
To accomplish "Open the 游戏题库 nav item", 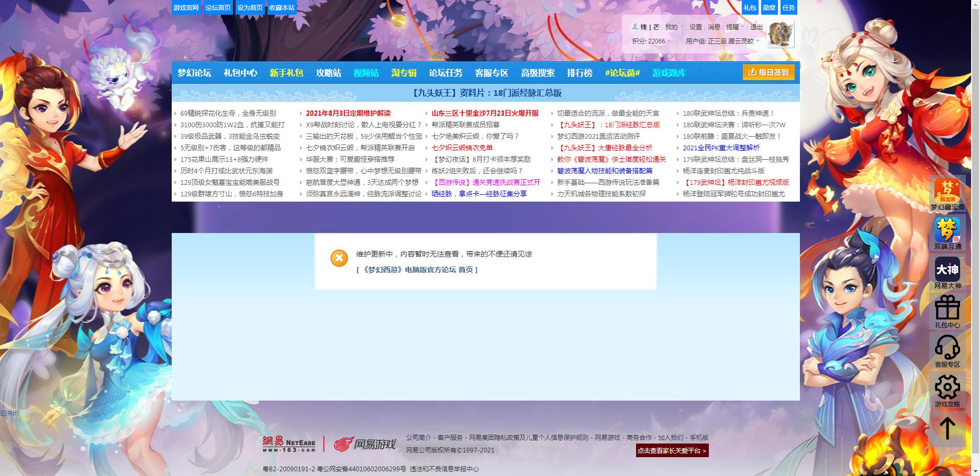I will click(x=669, y=73).
